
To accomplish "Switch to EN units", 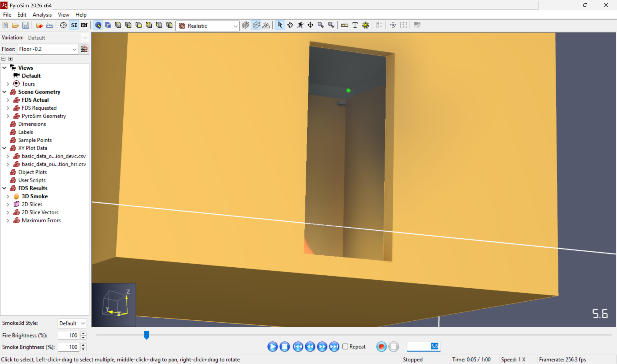I will pos(84,25).
